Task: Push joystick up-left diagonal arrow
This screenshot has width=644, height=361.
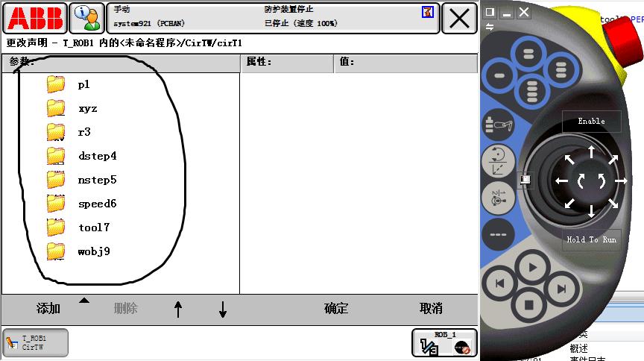Action: (x=569, y=160)
